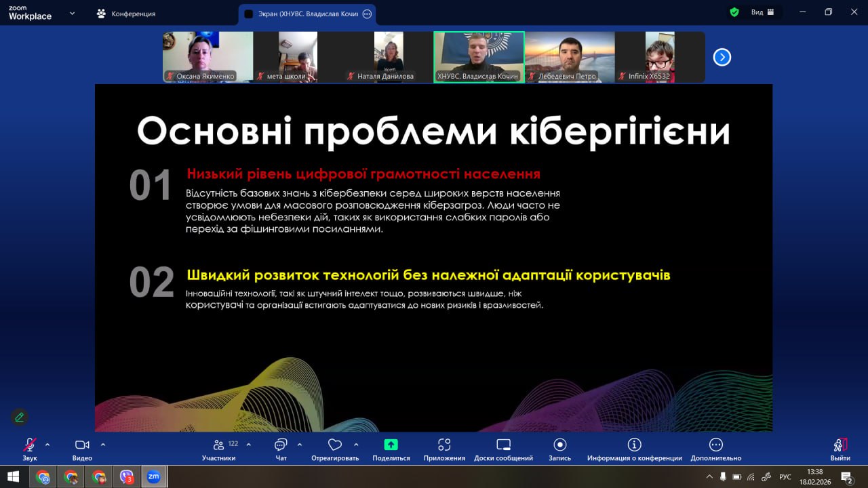The height and width of the screenshot is (488, 868).
Task: Open the Участники participants panel
Action: (218, 445)
